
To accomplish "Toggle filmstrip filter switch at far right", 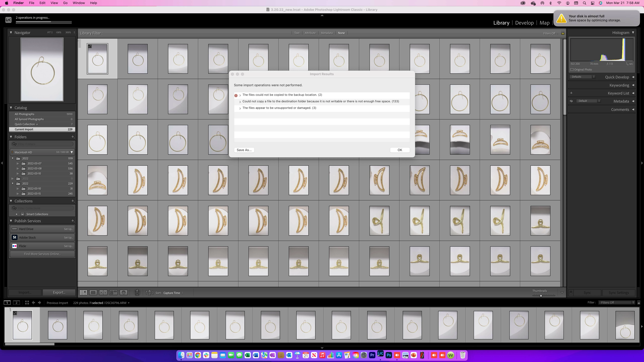I will pos(638,303).
